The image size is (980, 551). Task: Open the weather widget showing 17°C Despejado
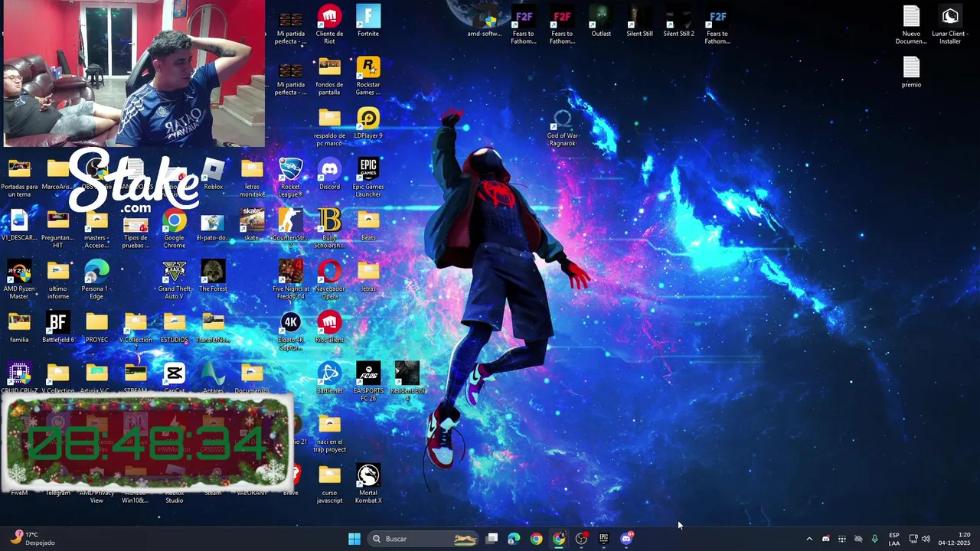pyautogui.click(x=33, y=539)
